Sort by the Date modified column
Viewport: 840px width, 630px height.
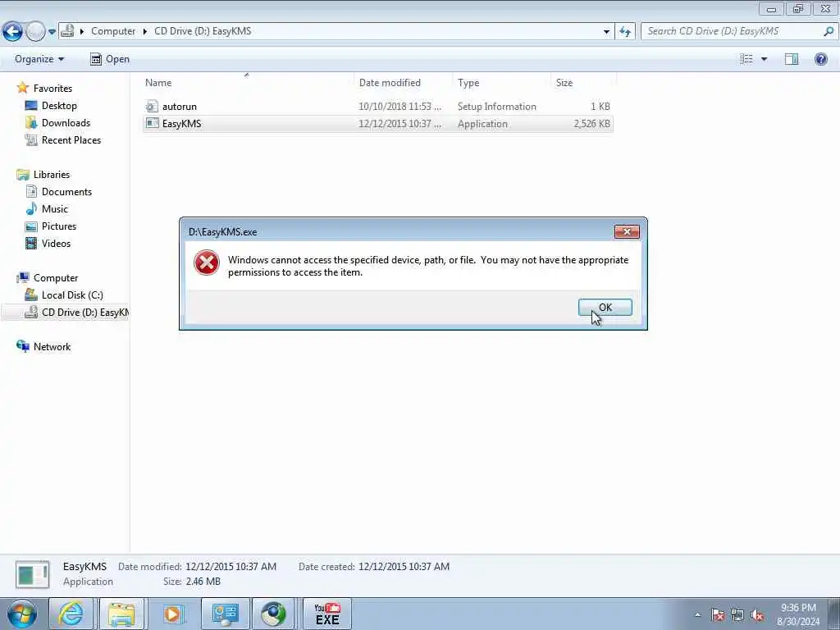(403, 83)
